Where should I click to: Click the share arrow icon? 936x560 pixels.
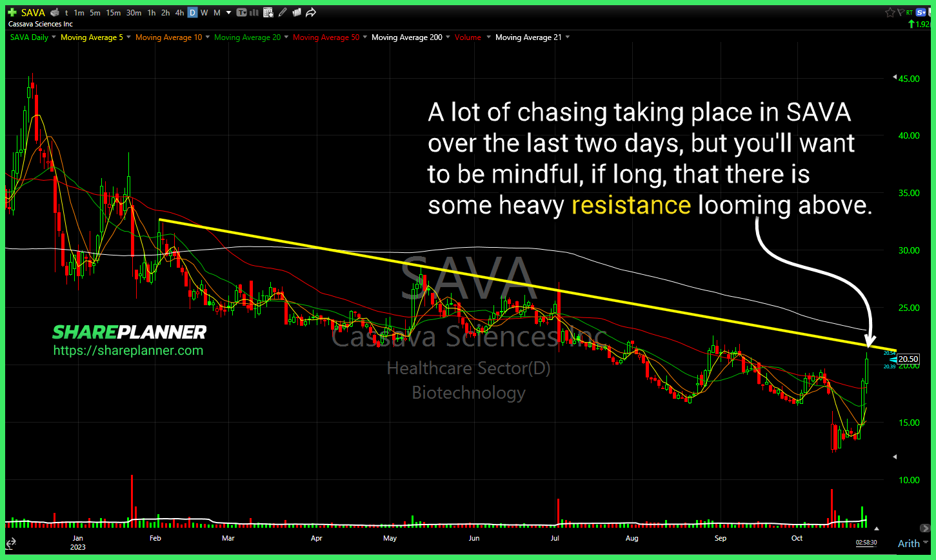[x=311, y=12]
